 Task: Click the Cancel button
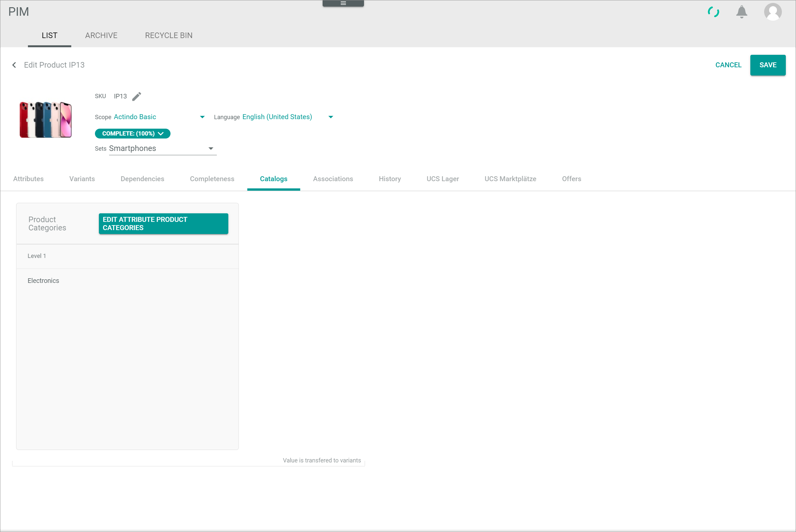click(728, 65)
